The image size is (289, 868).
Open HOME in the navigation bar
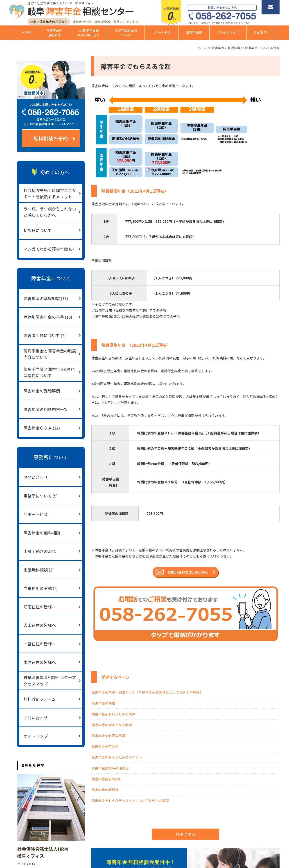point(27,33)
